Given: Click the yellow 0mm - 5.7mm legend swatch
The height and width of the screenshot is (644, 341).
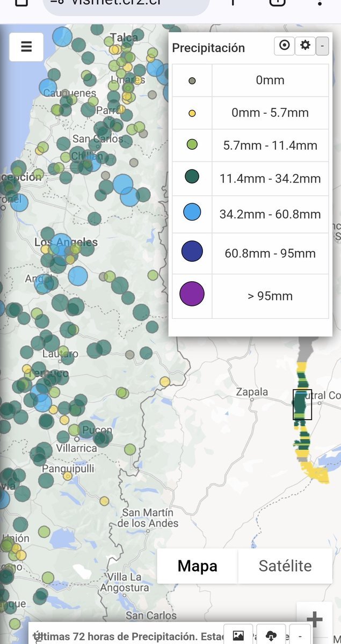Looking at the screenshot, I should (x=192, y=113).
